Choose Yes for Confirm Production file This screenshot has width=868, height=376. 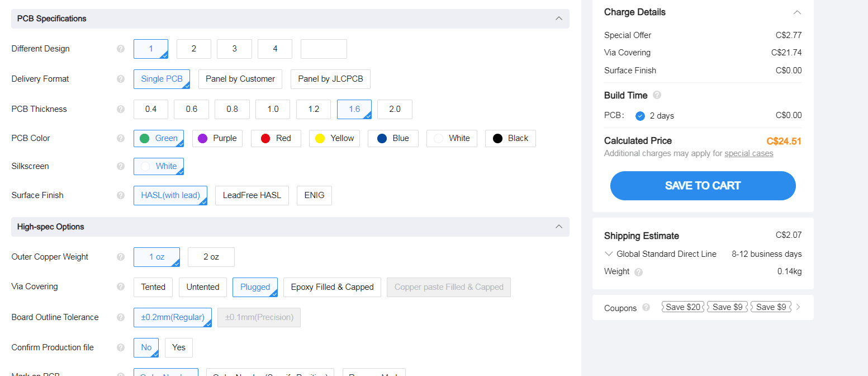pos(179,347)
